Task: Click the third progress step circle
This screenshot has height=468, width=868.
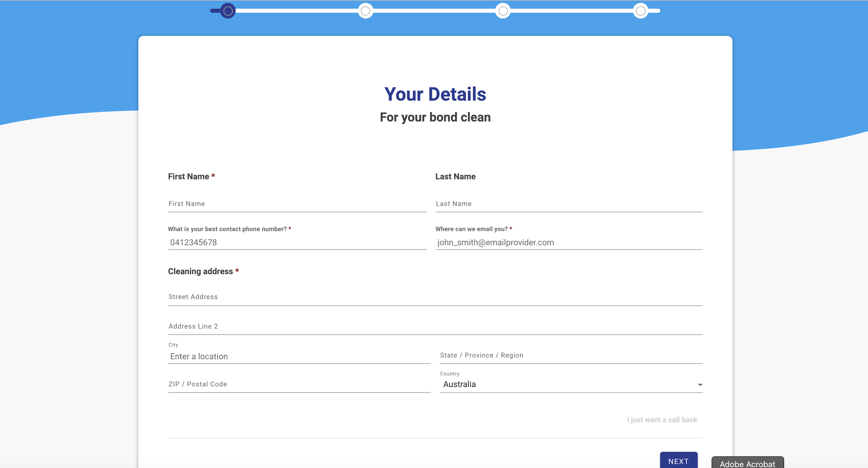Action: [x=503, y=11]
